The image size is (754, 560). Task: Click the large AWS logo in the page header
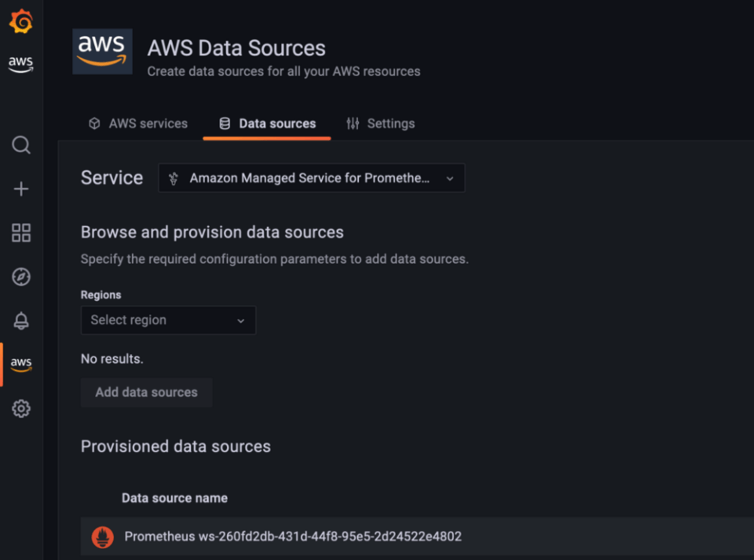point(102,51)
